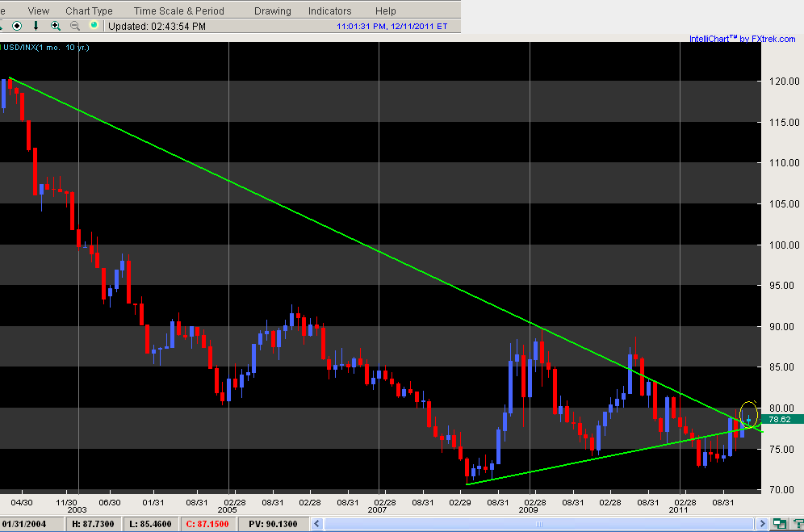804x532 pixels.
Task: Zoom in using the magnifier plus icon
Action: 56,26
